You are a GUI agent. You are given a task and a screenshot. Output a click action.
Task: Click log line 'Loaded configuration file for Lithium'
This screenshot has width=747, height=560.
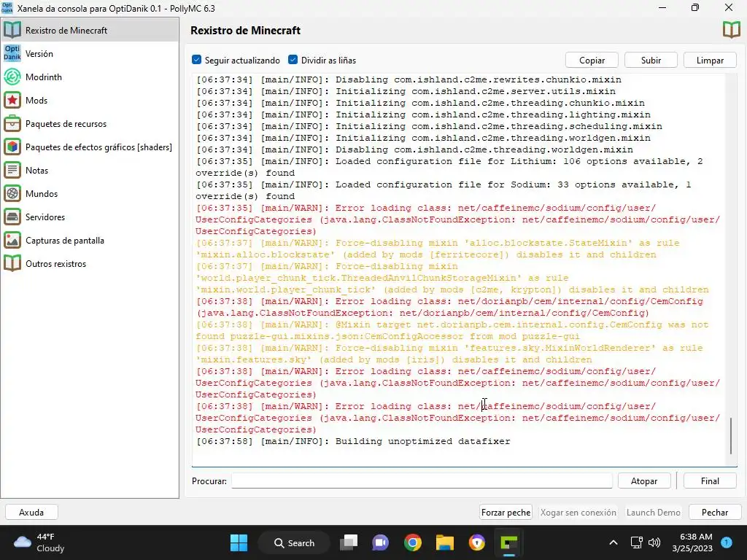click(449, 167)
